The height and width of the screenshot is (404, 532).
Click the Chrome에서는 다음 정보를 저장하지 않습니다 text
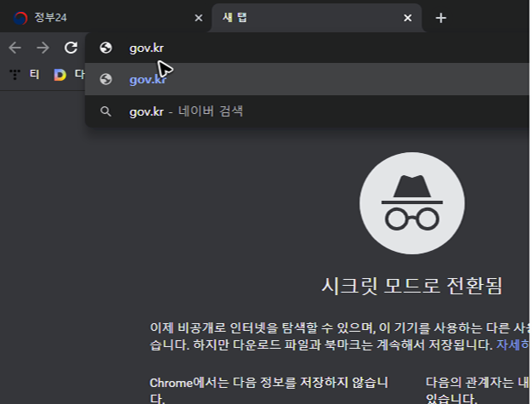click(x=269, y=390)
